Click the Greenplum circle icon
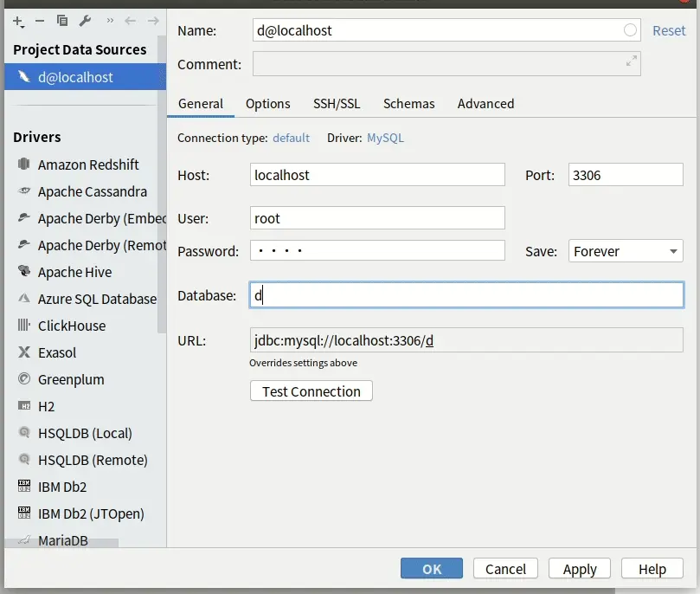 (x=24, y=378)
